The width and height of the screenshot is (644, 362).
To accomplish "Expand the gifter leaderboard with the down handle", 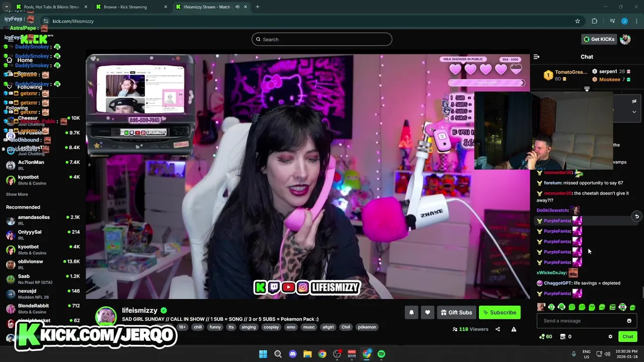I will [587, 89].
